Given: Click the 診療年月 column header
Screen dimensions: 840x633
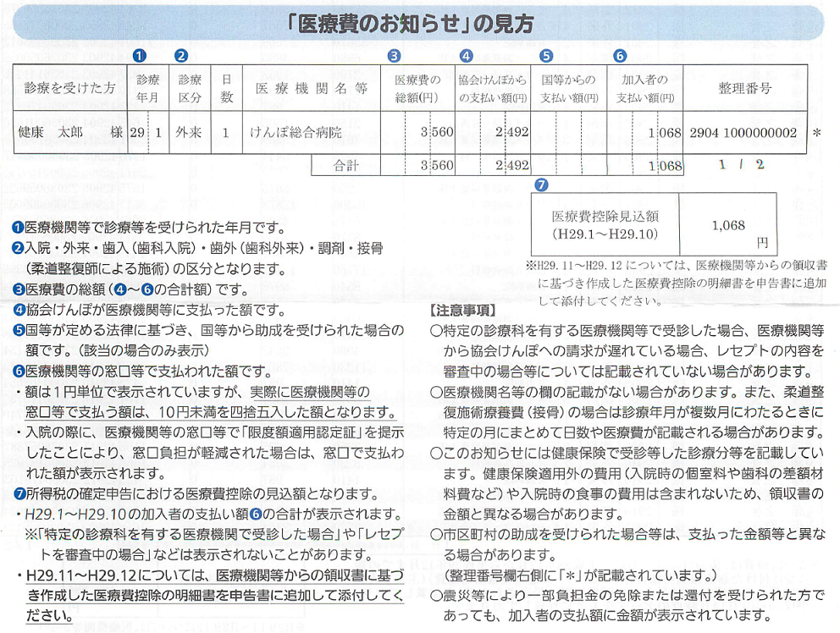Looking at the screenshot, I should coord(148,88).
